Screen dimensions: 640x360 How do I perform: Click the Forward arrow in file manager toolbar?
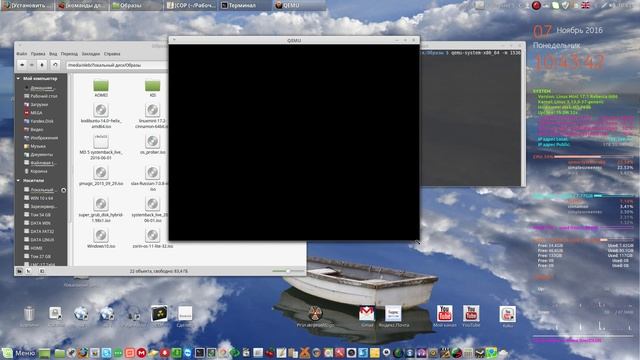32,65
